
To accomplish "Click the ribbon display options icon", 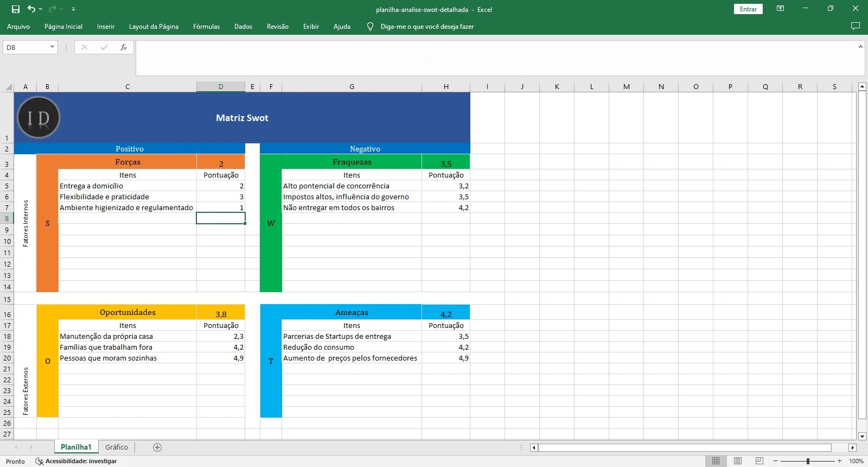I will [x=780, y=9].
